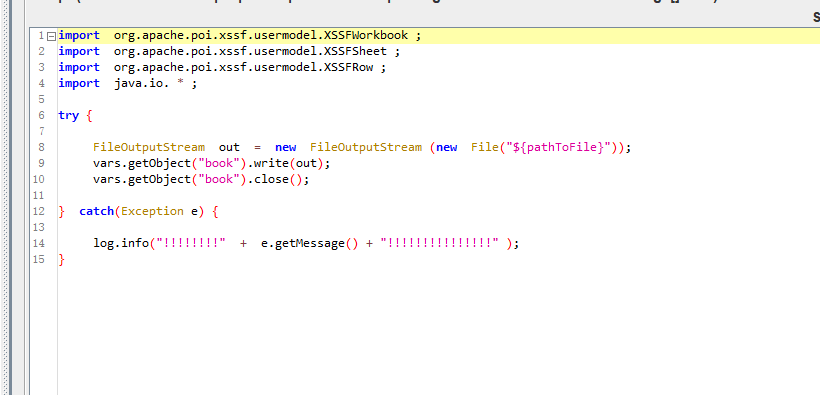Place cursor on catch keyword
The width and height of the screenshot is (820, 395).
(x=97, y=211)
